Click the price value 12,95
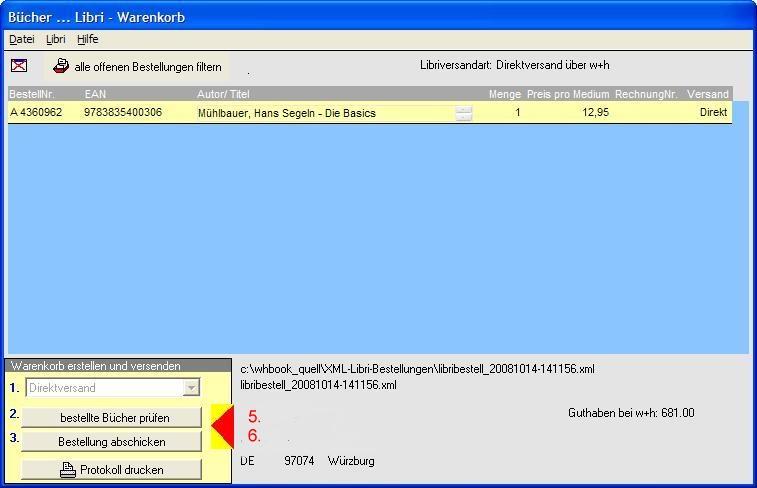 click(595, 112)
